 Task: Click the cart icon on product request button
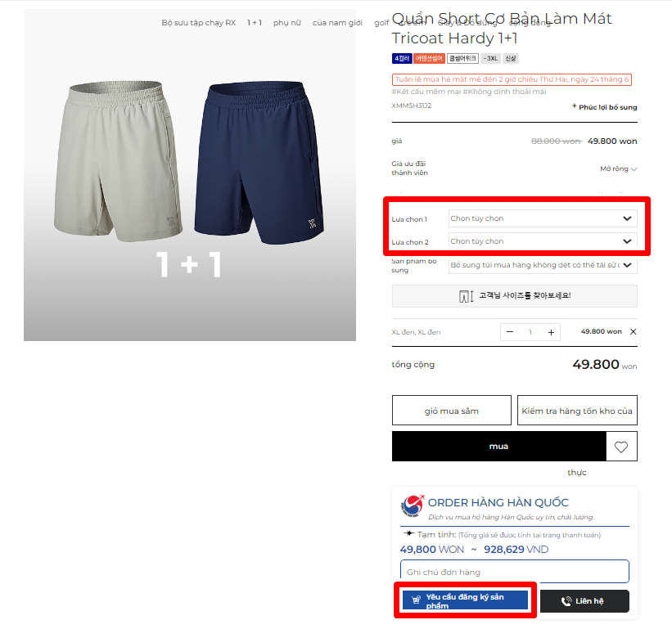[x=416, y=600]
